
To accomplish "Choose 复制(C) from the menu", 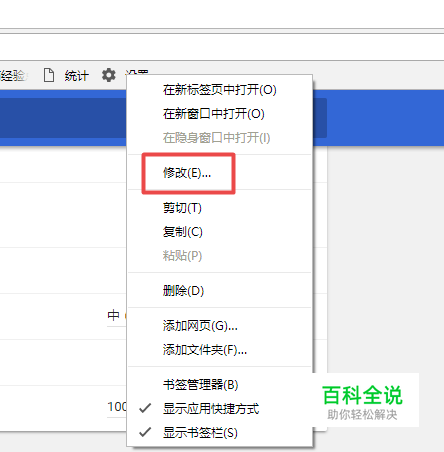I will (220, 232).
